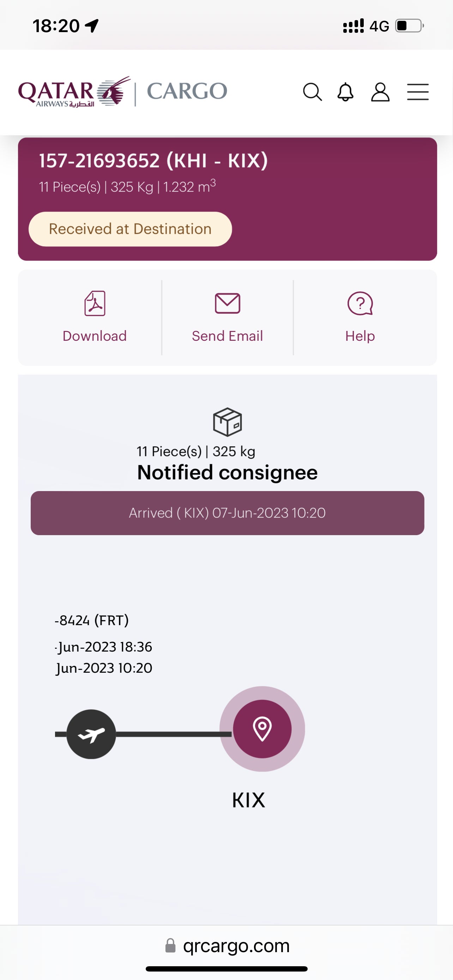
Task: Tap the KIX destination pin marker
Action: pos(262,729)
